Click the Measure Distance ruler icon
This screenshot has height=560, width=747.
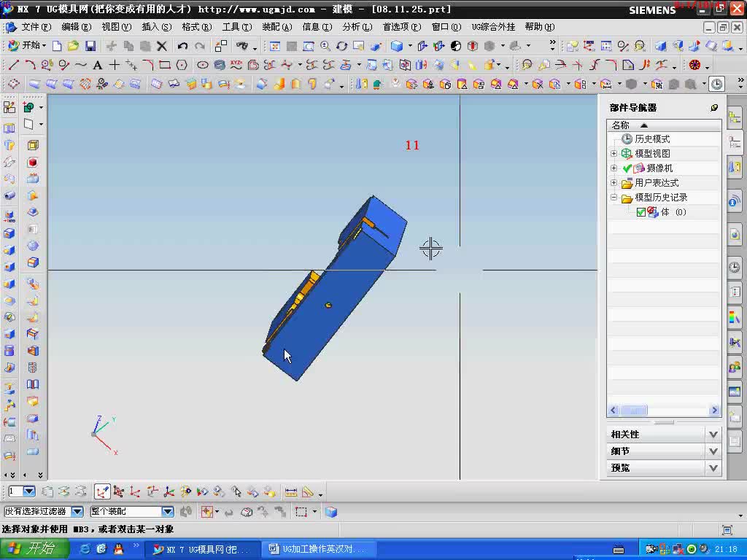click(x=290, y=492)
